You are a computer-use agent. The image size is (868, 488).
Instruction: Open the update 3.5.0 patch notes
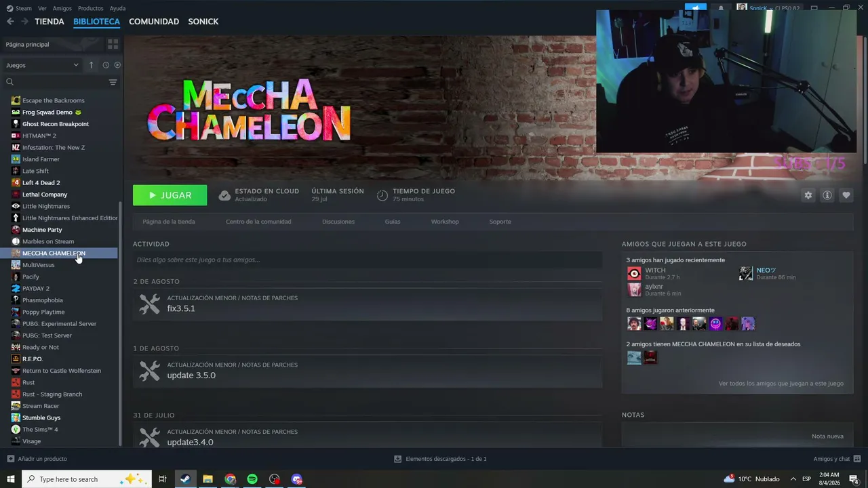tap(191, 375)
